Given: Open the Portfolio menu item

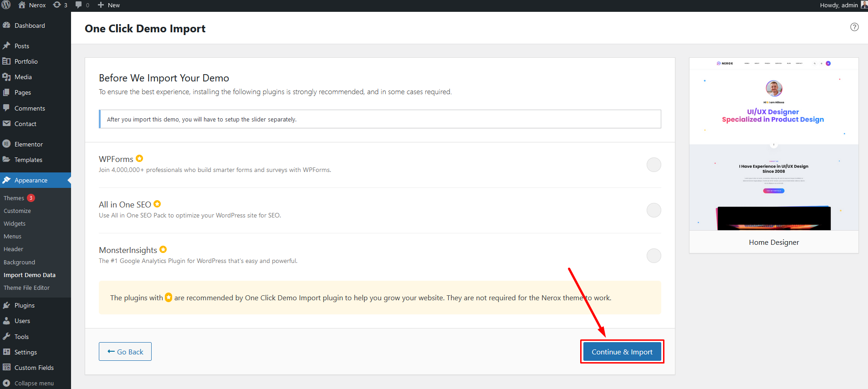Looking at the screenshot, I should pos(36,61).
